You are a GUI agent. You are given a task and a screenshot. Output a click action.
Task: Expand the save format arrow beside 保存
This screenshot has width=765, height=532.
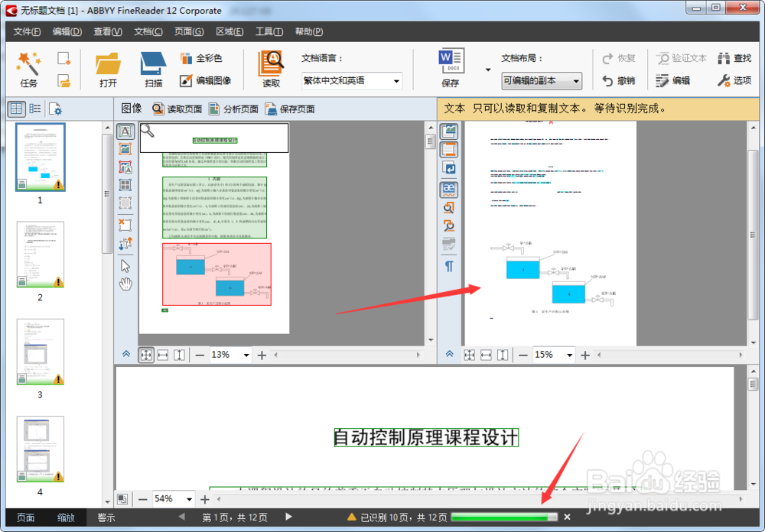click(488, 70)
